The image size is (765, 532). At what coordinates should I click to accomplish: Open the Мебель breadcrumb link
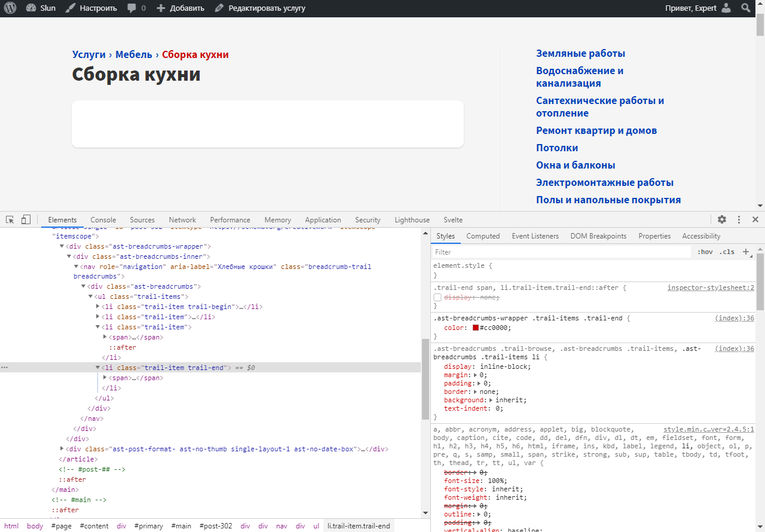point(134,54)
